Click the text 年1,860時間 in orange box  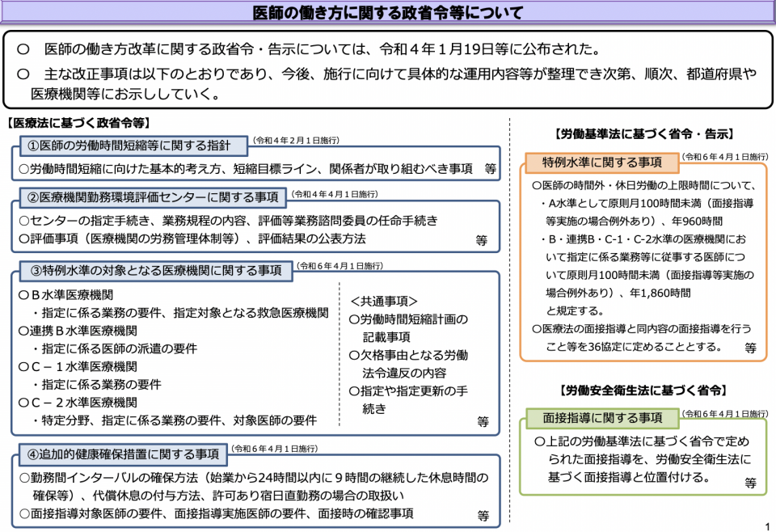[x=660, y=293]
